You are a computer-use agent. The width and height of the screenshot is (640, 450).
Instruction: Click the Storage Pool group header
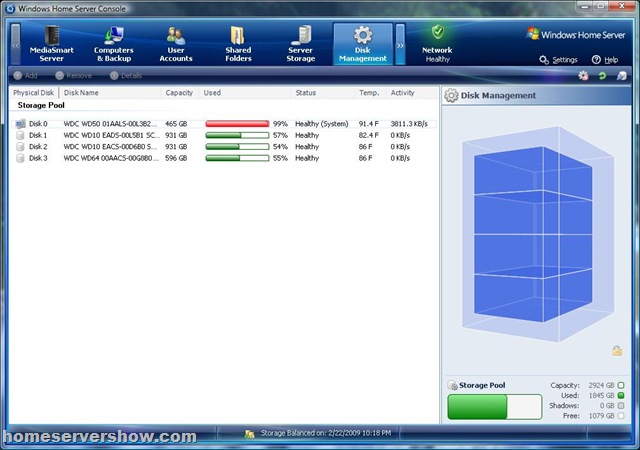click(x=41, y=105)
